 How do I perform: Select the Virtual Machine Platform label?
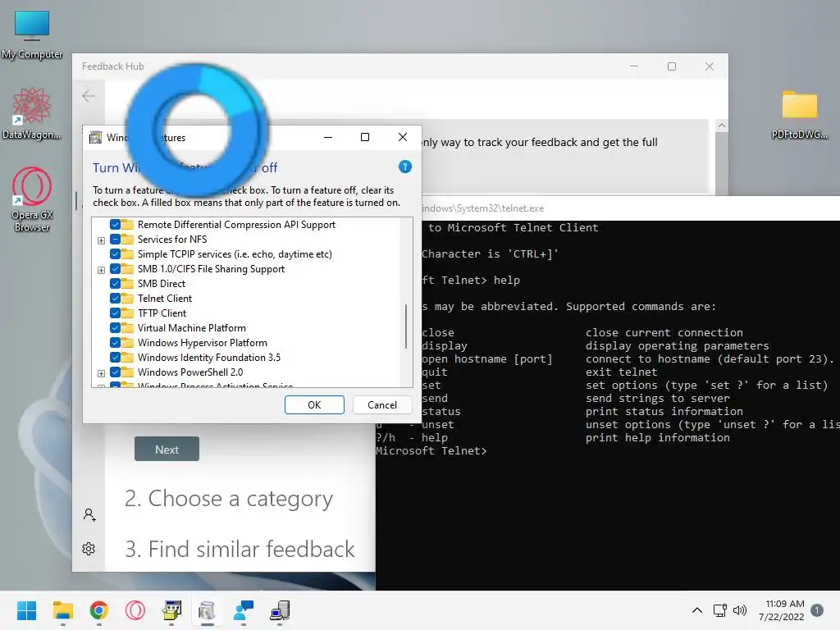(192, 328)
